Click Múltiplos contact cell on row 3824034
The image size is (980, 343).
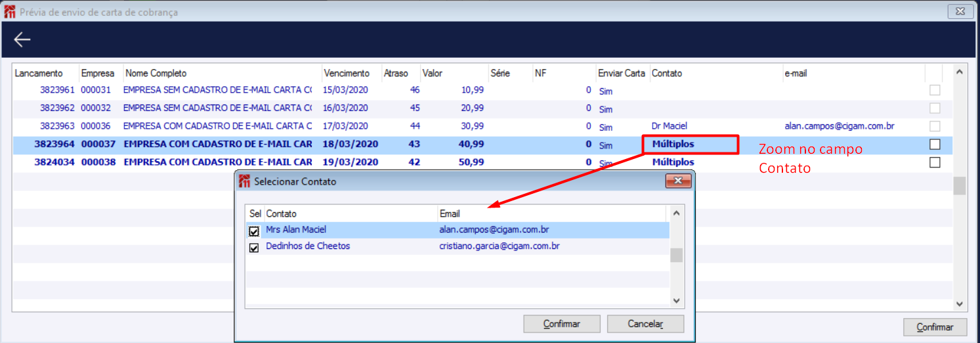(673, 162)
